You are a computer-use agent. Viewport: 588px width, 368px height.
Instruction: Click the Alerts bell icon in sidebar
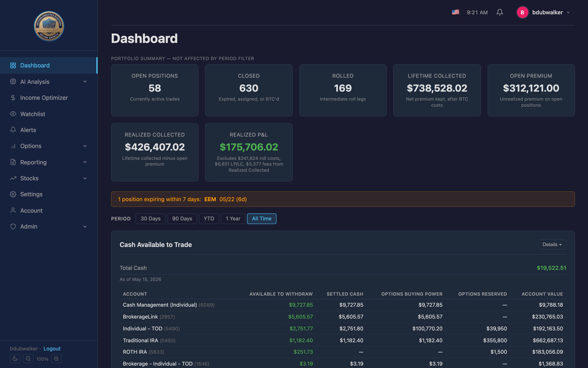coord(13,130)
